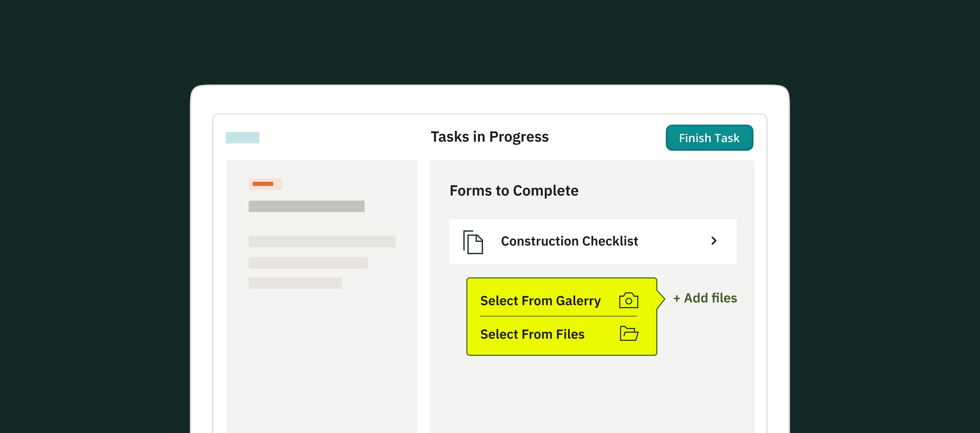Image resolution: width=980 pixels, height=433 pixels.
Task: Click the open folder icon in the popup
Action: click(x=629, y=334)
